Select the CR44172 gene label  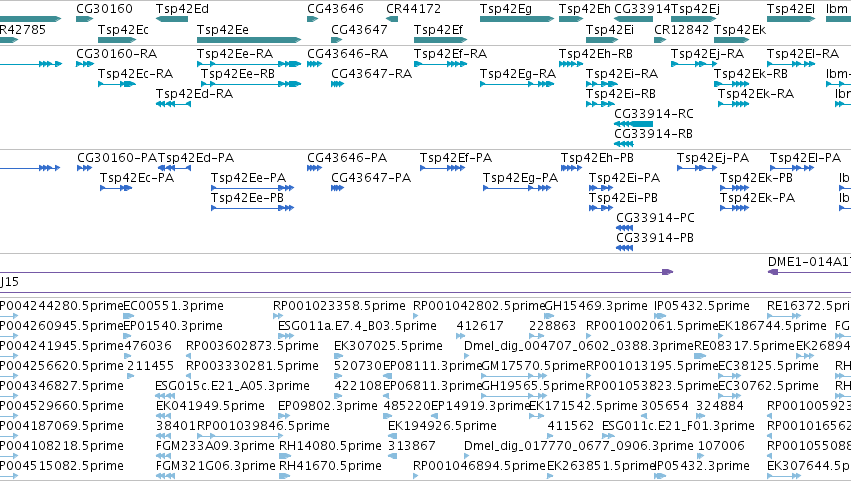pyautogui.click(x=414, y=9)
